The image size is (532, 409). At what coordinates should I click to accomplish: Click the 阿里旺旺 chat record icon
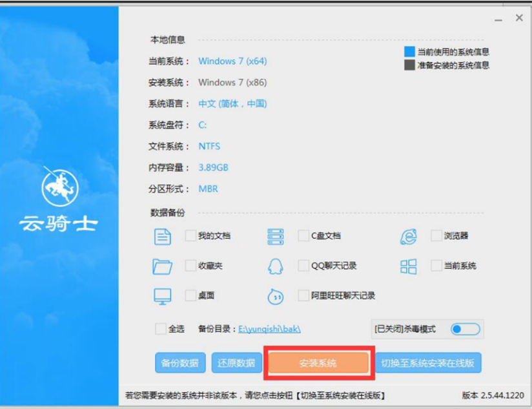[x=275, y=297]
